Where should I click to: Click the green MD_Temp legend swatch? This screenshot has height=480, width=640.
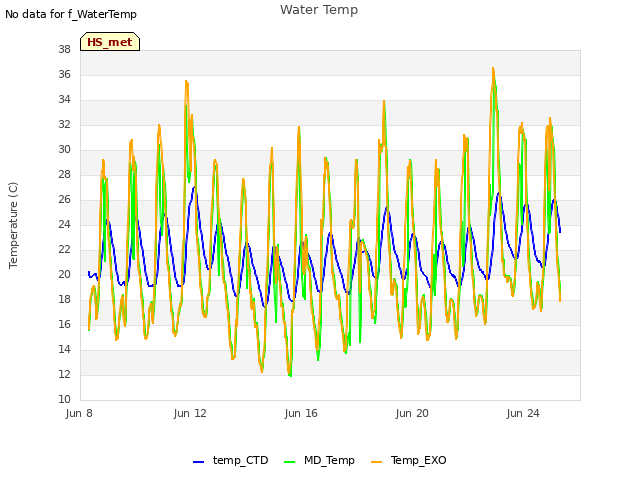tap(289, 462)
